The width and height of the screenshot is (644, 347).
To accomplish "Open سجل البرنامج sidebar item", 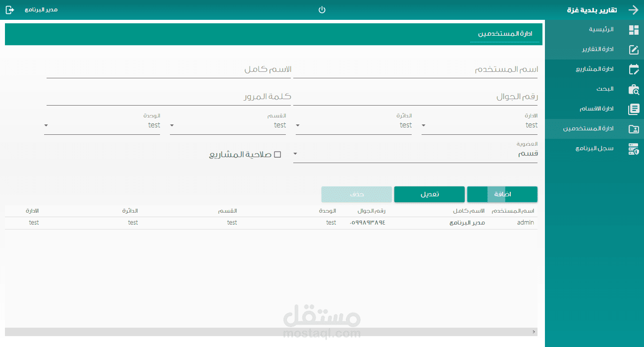I will click(x=594, y=149).
